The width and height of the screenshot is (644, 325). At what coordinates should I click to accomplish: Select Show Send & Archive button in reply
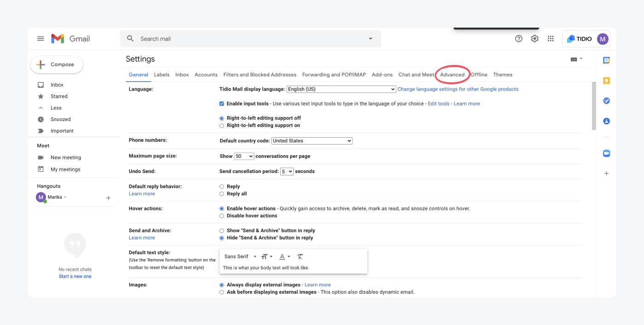click(x=221, y=230)
